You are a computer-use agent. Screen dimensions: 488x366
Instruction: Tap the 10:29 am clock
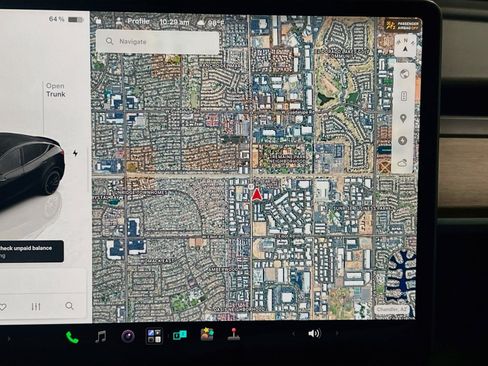coord(174,22)
